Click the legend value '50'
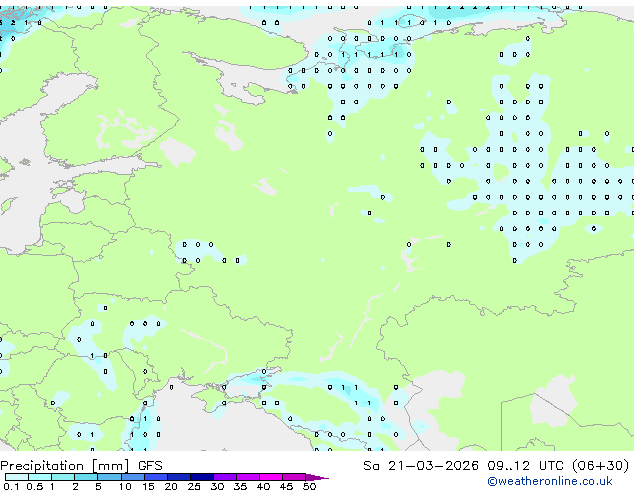The image size is (634, 490). 309,486
